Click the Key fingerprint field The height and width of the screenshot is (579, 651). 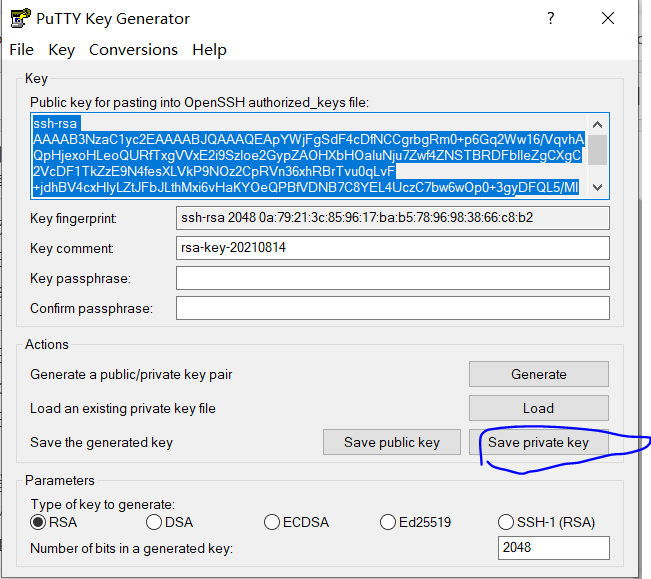click(393, 218)
